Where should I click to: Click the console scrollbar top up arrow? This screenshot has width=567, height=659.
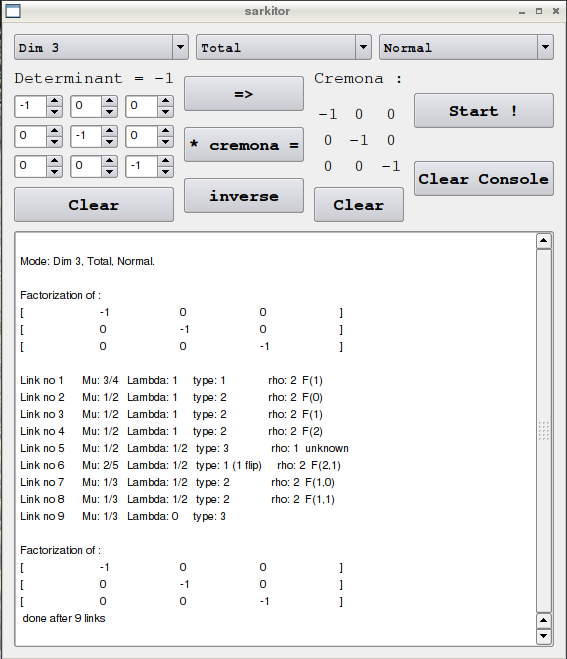tap(543, 241)
